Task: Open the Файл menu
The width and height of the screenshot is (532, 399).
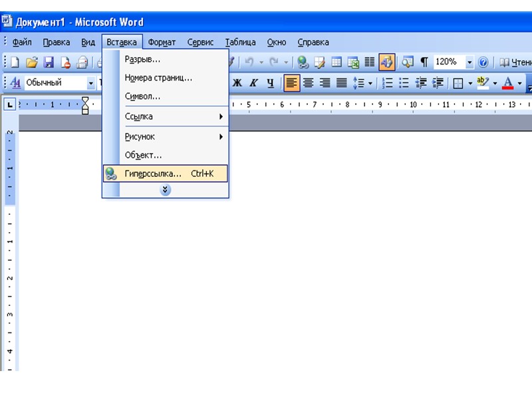Action: click(x=22, y=43)
